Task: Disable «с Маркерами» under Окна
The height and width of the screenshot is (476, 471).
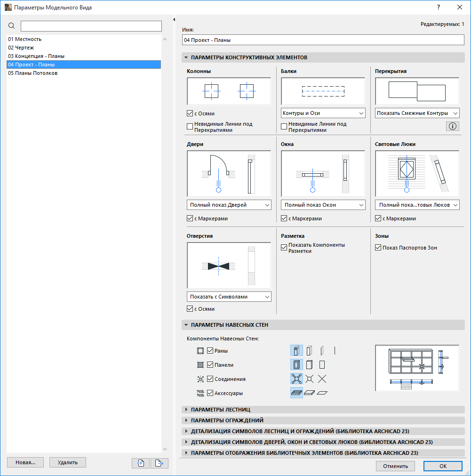Action: click(283, 218)
